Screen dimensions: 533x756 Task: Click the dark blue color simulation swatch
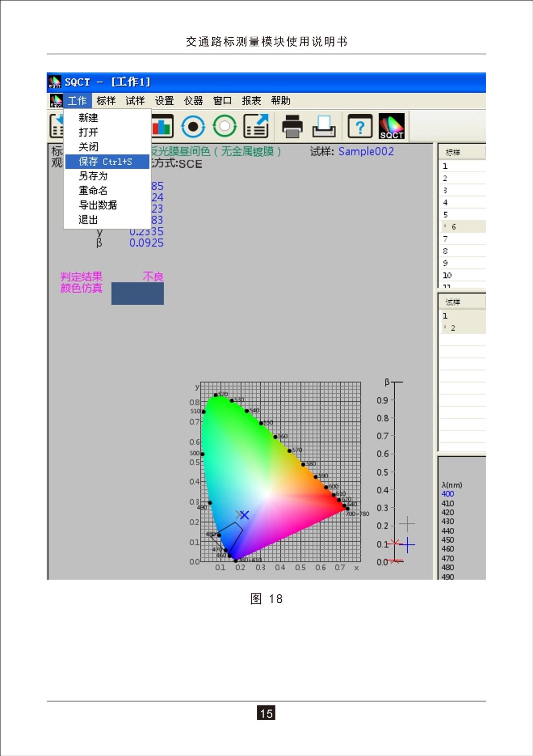click(137, 294)
